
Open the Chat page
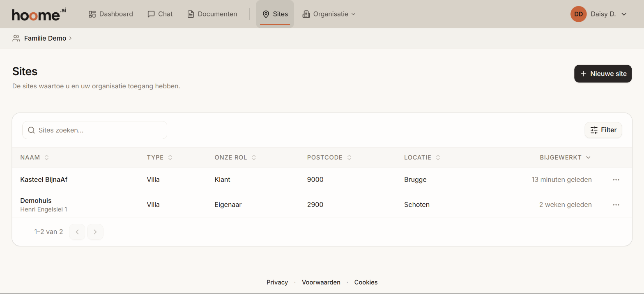click(160, 14)
